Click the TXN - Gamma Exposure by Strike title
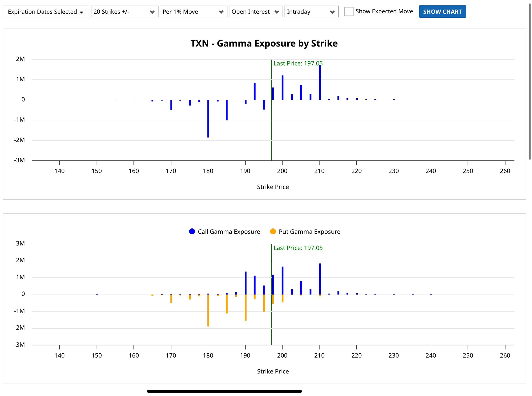532x396 pixels. point(264,43)
